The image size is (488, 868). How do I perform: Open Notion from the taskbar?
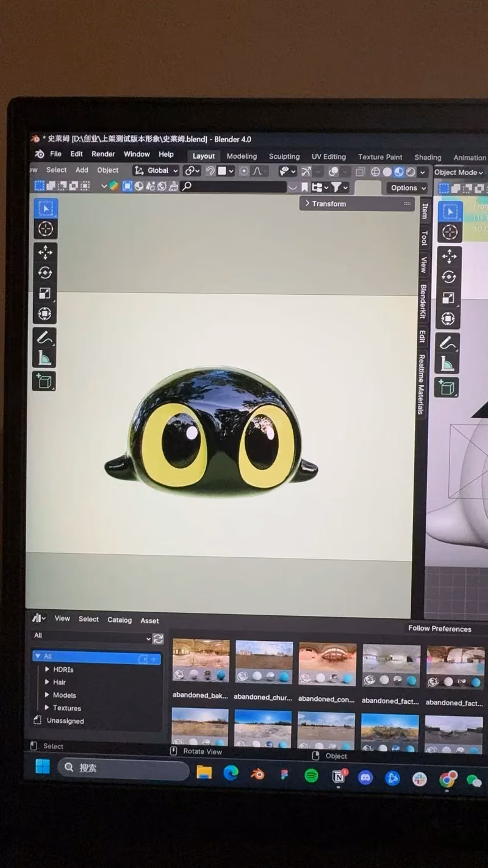coord(339,776)
